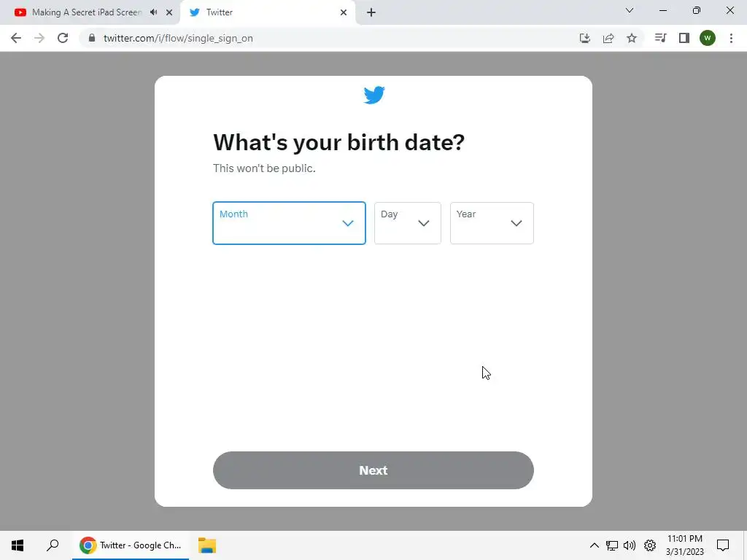Open media controls icon

pos(660,38)
